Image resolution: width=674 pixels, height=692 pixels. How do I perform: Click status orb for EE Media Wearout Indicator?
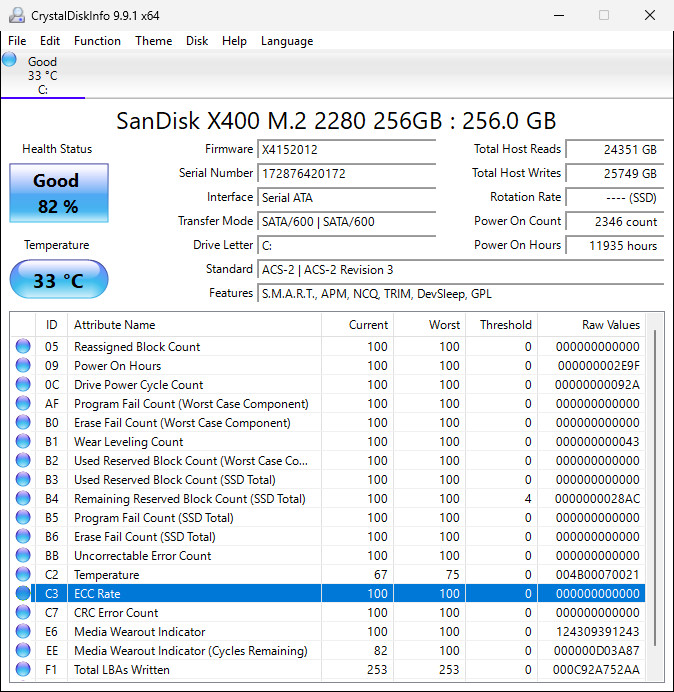pos(23,650)
